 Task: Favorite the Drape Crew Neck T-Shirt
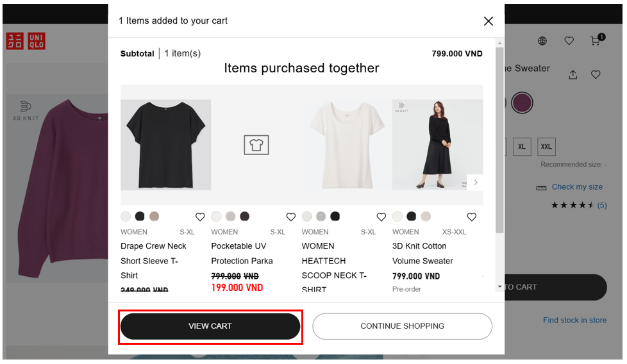pyautogui.click(x=200, y=217)
